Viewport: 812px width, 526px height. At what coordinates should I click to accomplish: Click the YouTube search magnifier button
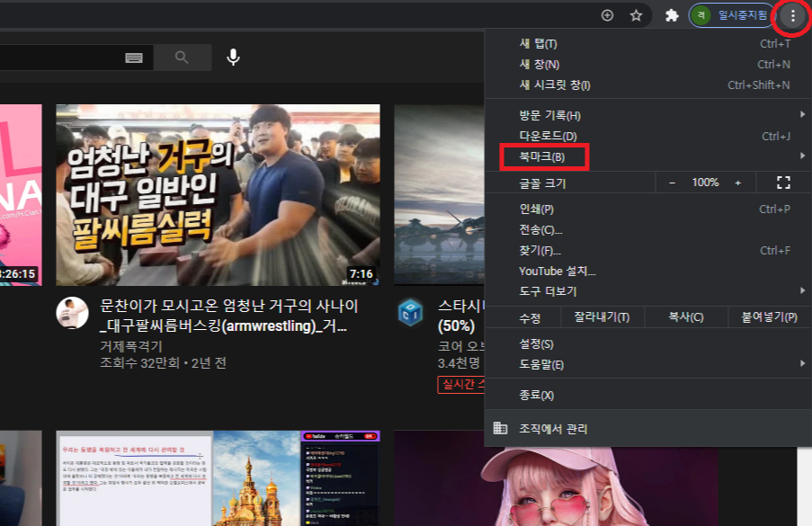point(182,57)
